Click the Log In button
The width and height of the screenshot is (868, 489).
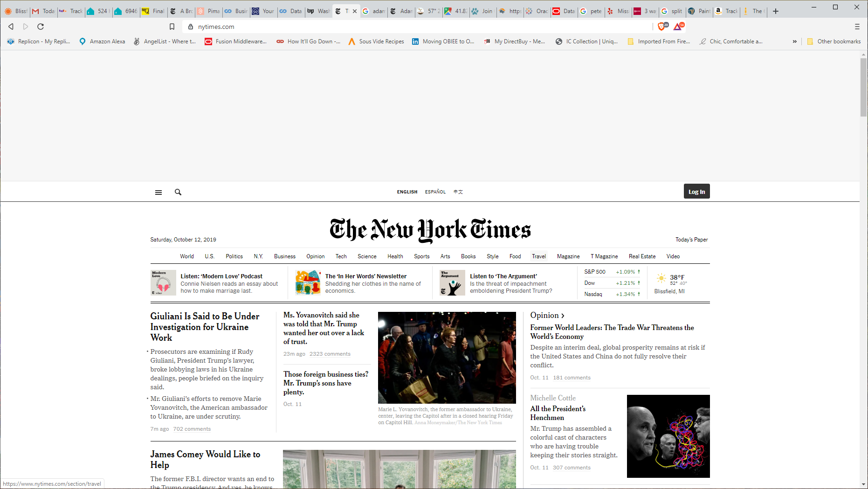pos(697,192)
